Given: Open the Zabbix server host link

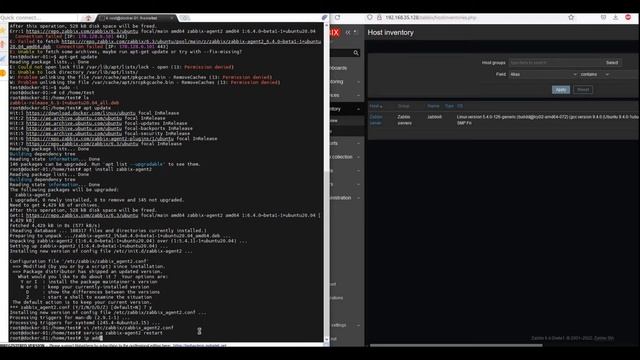Looking at the screenshot, I should pos(376,120).
